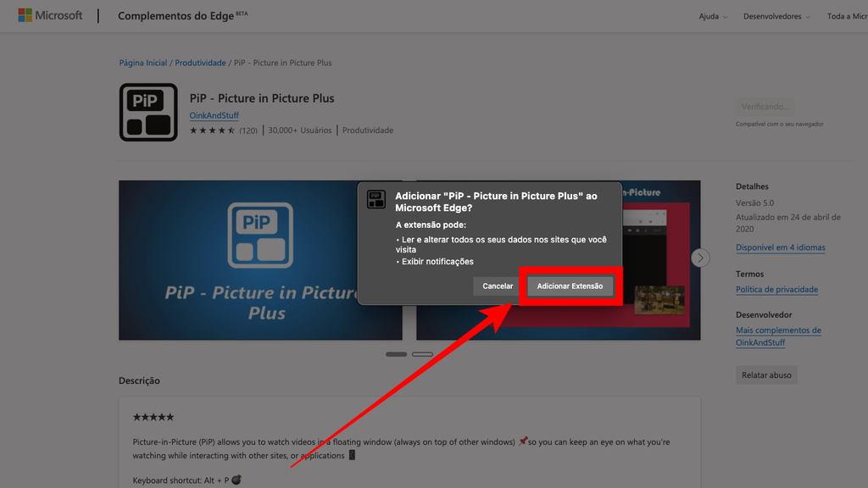
Task: Expand the Desenvolvedores dropdown menu
Action: coord(776,17)
